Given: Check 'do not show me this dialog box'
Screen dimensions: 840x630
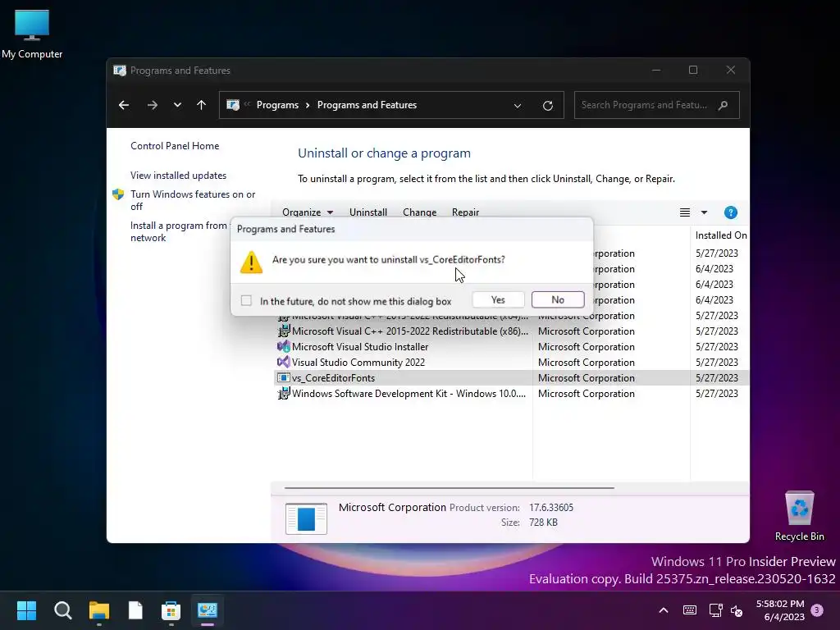Looking at the screenshot, I should pos(246,300).
